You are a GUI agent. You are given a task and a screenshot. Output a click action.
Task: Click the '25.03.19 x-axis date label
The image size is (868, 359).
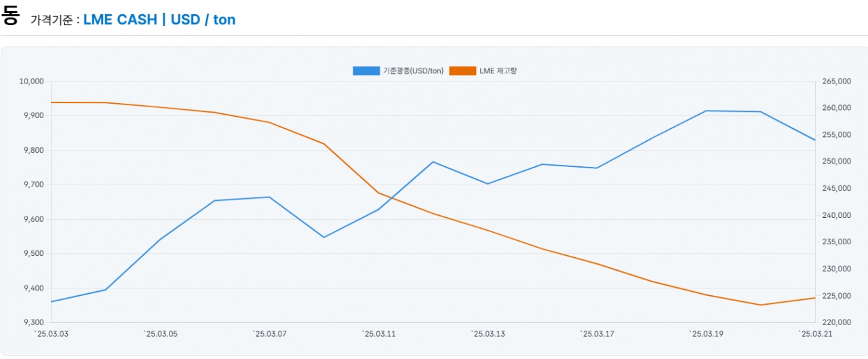click(706, 333)
